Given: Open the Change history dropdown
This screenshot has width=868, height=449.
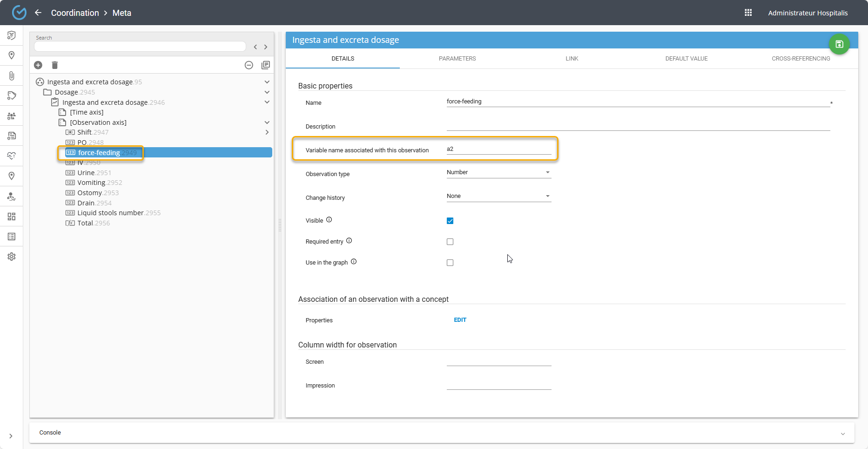Looking at the screenshot, I should tap(498, 196).
